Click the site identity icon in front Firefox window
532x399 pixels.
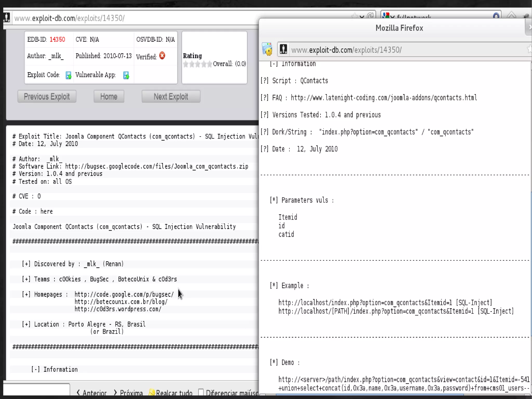pyautogui.click(x=283, y=49)
